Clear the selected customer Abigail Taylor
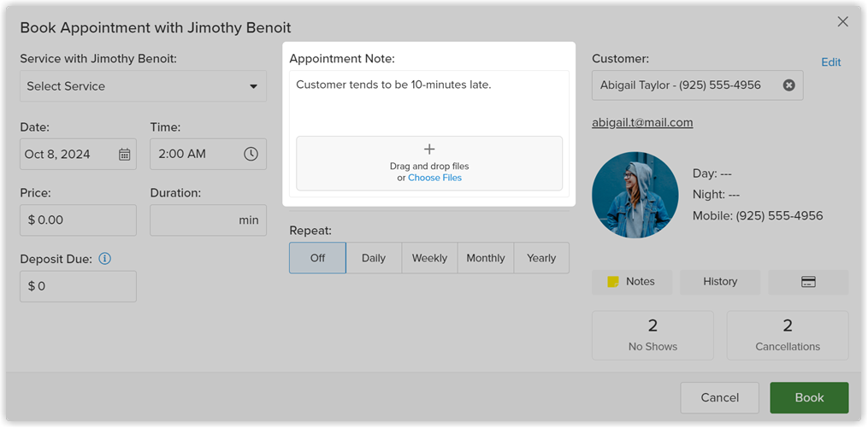The height and width of the screenshot is (428, 868). coord(788,85)
